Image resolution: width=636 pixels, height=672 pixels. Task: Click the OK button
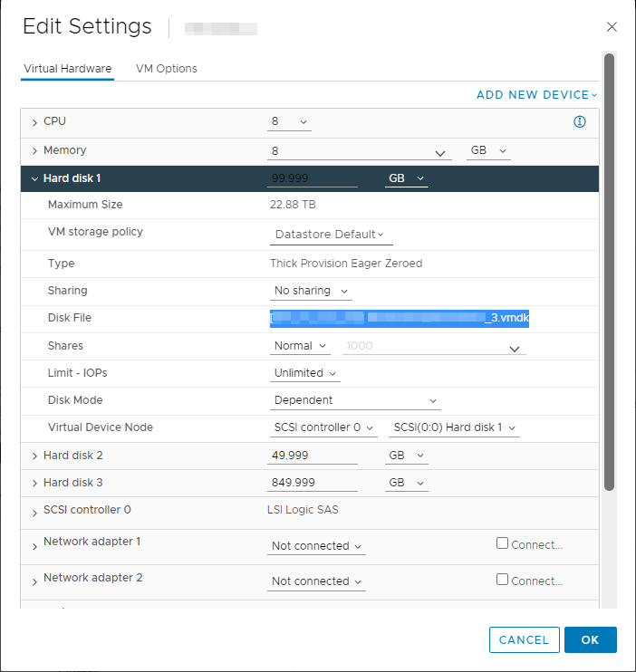pyautogui.click(x=590, y=639)
